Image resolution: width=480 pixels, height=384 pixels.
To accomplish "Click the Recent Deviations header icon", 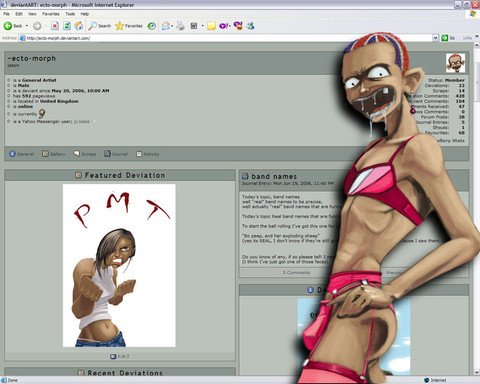I will tap(81, 372).
